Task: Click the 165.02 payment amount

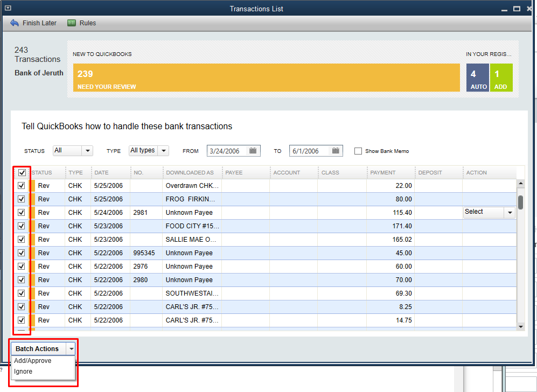Action: click(x=402, y=239)
